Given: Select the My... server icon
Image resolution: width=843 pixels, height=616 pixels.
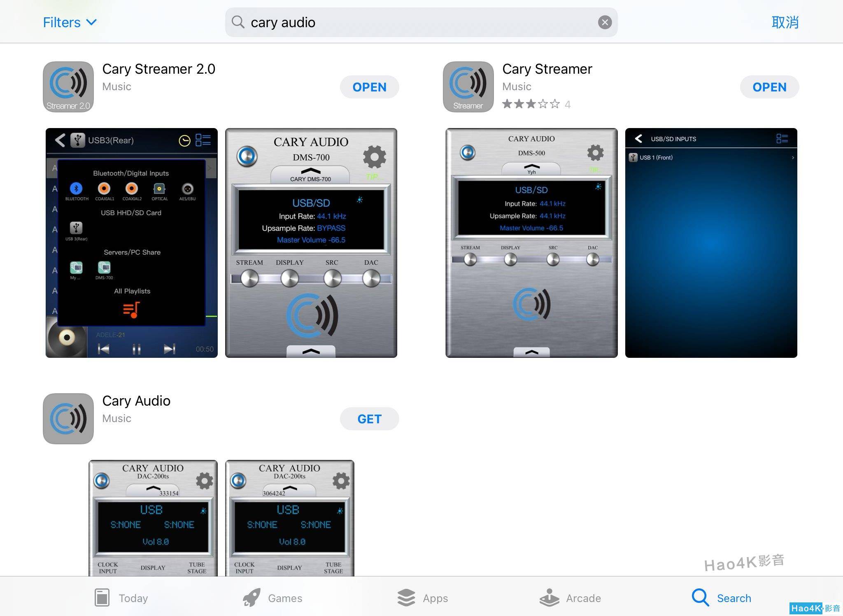Looking at the screenshot, I should point(76,268).
